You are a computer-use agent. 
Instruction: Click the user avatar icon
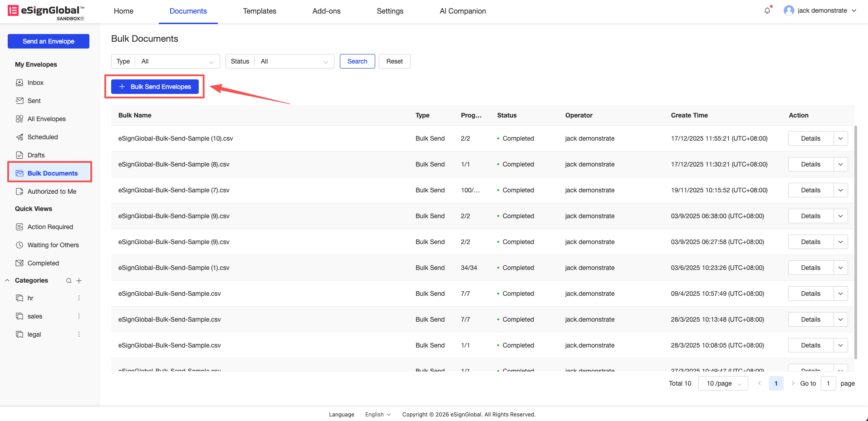pyautogui.click(x=789, y=10)
